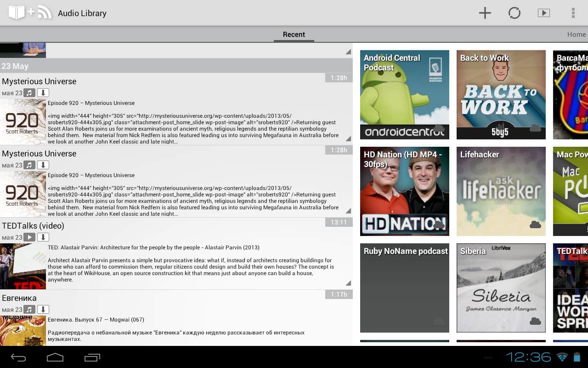The image size is (588, 368).
Task: Open the Back to Work podcast tile
Action: pyautogui.click(x=501, y=95)
